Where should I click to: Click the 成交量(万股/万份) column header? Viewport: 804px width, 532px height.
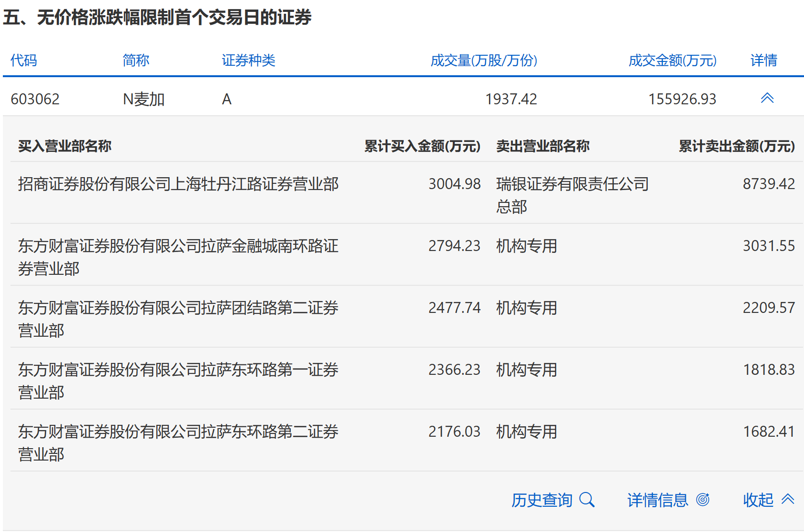coord(483,60)
